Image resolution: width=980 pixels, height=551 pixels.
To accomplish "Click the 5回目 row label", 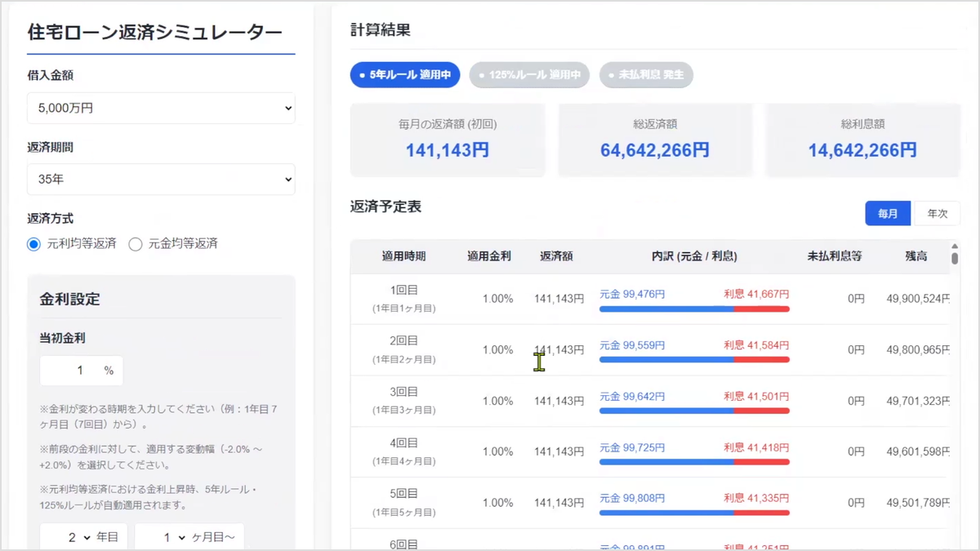I will (x=404, y=494).
